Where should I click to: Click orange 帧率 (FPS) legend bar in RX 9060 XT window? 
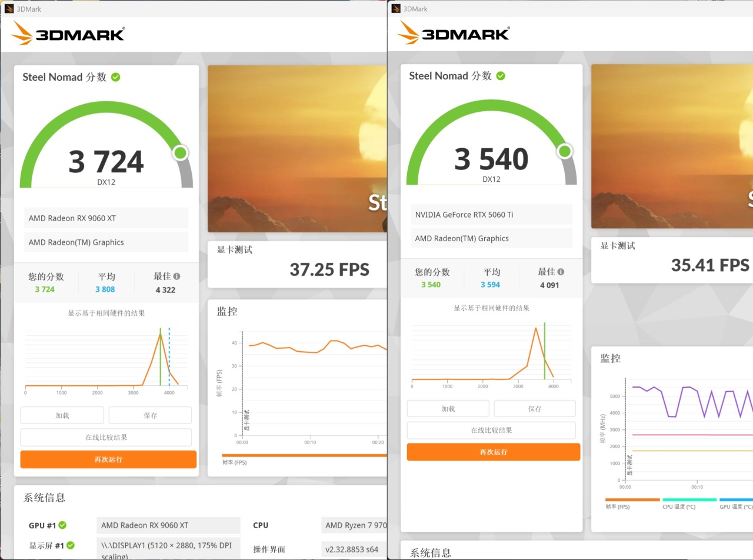(304, 455)
